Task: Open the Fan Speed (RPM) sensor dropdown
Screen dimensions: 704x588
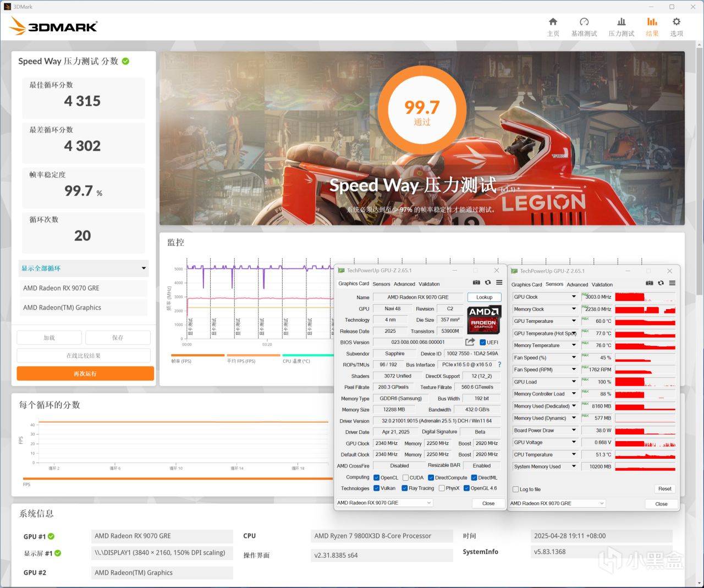Action: (x=574, y=370)
